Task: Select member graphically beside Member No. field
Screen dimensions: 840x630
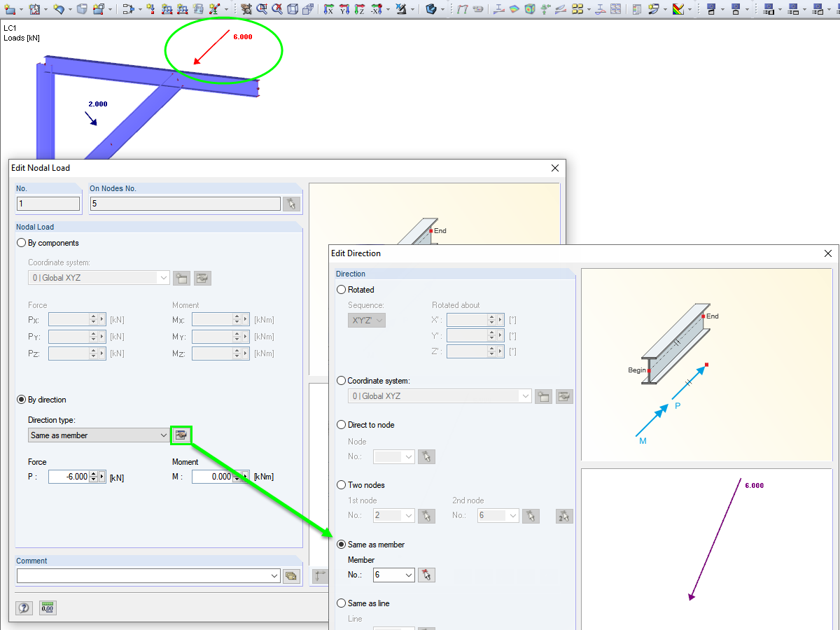Action: pos(426,575)
